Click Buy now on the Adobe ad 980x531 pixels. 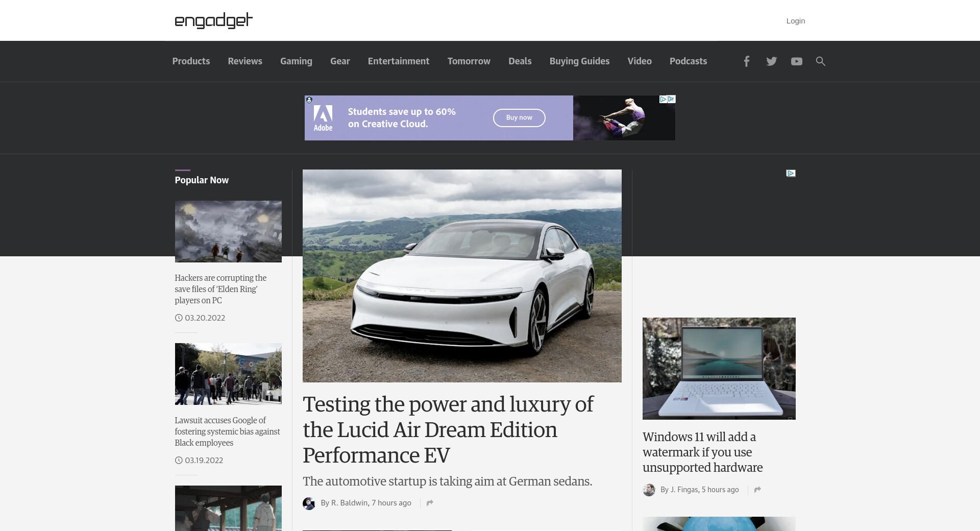click(519, 118)
